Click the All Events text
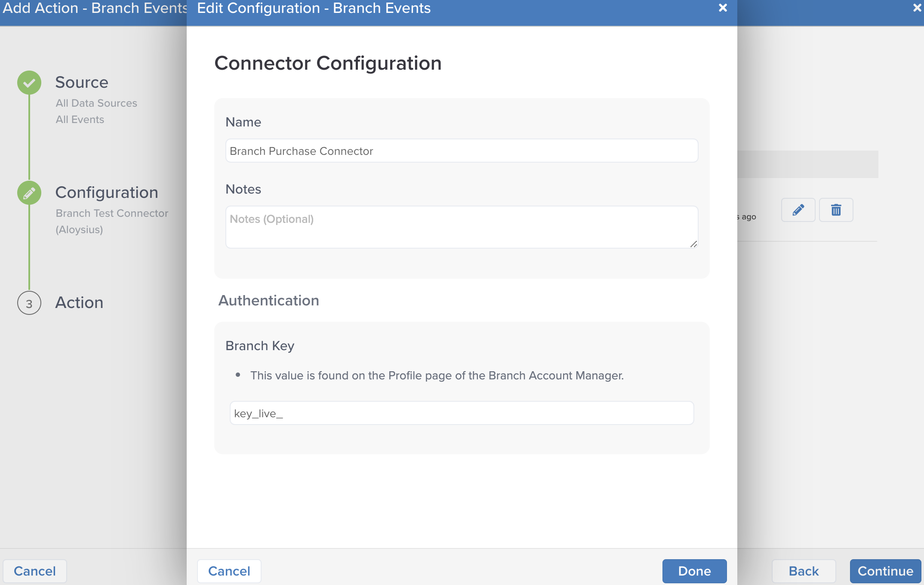 [x=80, y=120]
